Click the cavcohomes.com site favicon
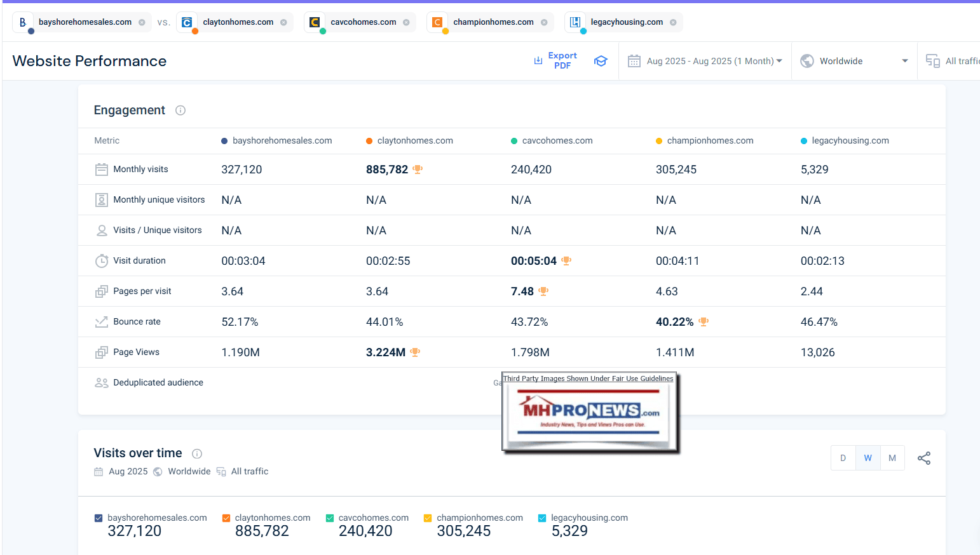Viewport: 980px width, 555px height. 315,22
